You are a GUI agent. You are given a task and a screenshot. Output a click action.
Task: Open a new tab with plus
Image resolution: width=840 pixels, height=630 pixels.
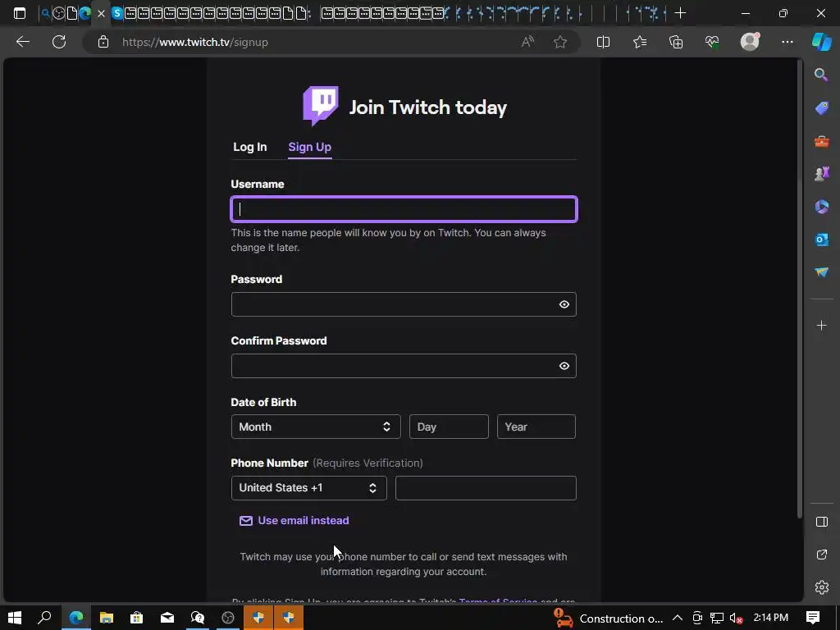click(x=680, y=13)
